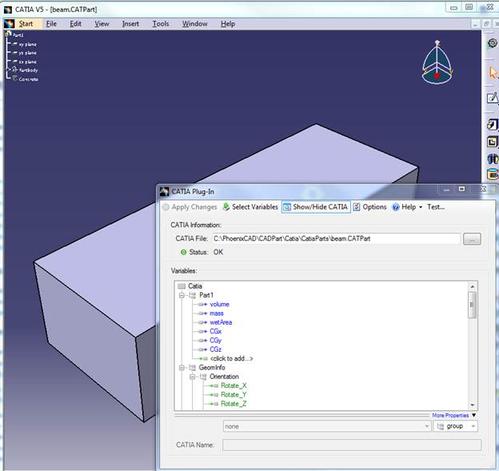
Task: Click the cylinder-shaped toolbar icon
Action: tap(493, 174)
